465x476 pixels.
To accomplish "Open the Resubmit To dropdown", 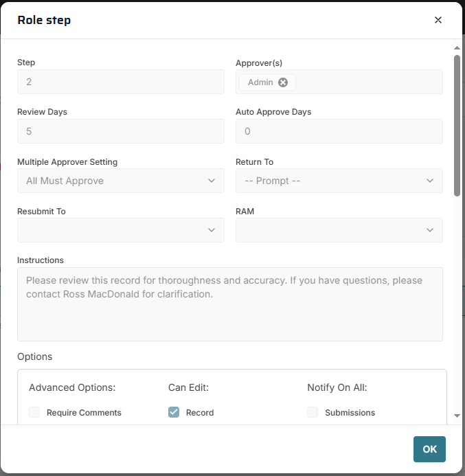I will pos(120,230).
